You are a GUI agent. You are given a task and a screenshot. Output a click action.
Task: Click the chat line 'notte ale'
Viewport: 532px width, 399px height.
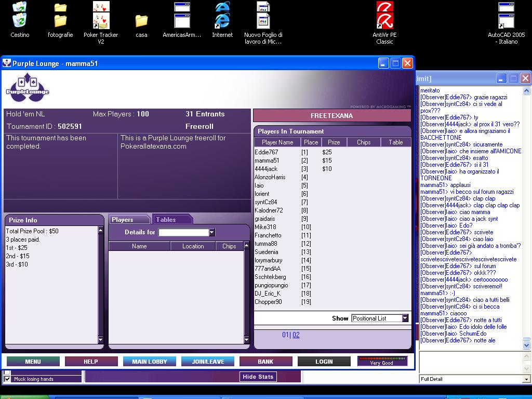[458, 340]
